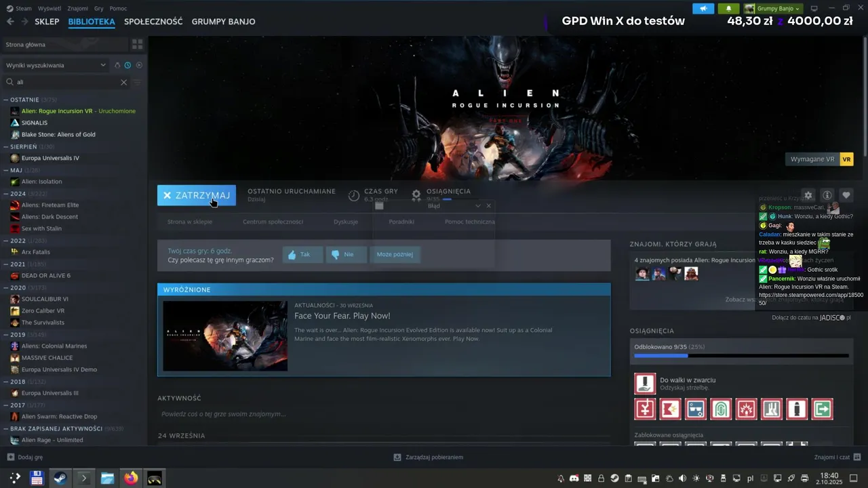Image resolution: width=868 pixels, height=488 pixels.
Task: Open the Grumpy Banjo account dropdown
Action: point(772,8)
